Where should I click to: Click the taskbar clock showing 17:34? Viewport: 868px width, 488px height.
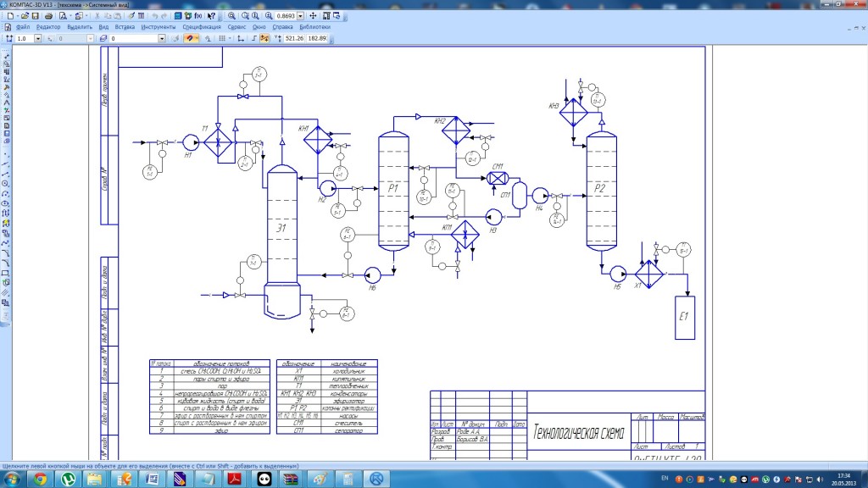tap(843, 476)
